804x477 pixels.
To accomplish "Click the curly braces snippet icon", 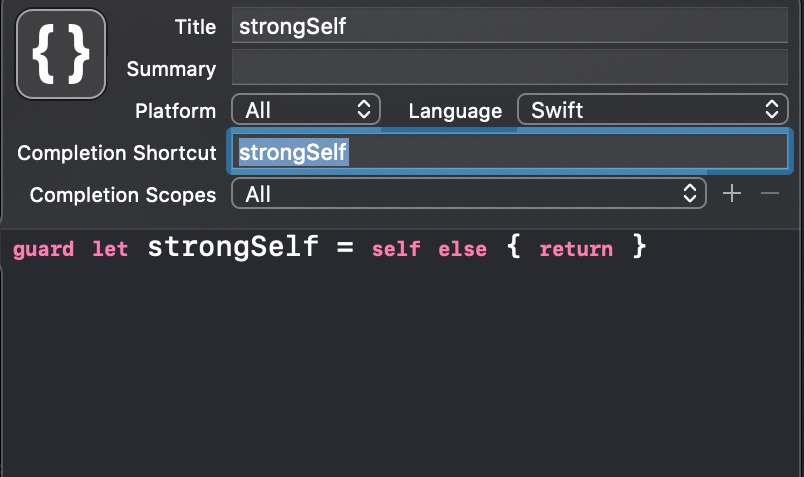I will [x=61, y=54].
